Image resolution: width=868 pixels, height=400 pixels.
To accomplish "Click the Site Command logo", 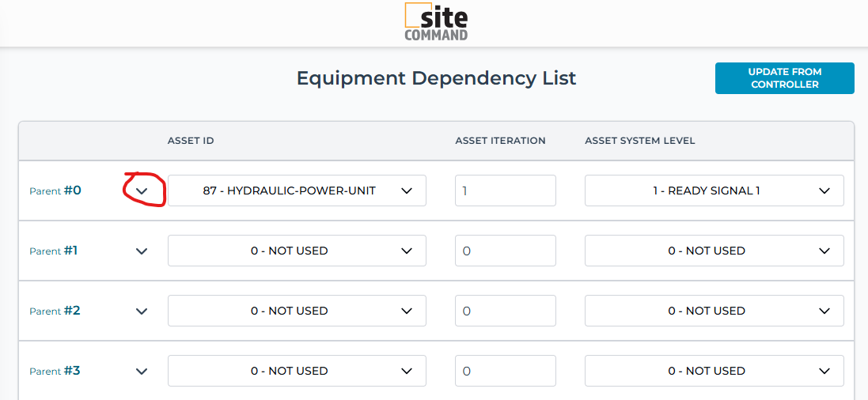I will coord(436,22).
